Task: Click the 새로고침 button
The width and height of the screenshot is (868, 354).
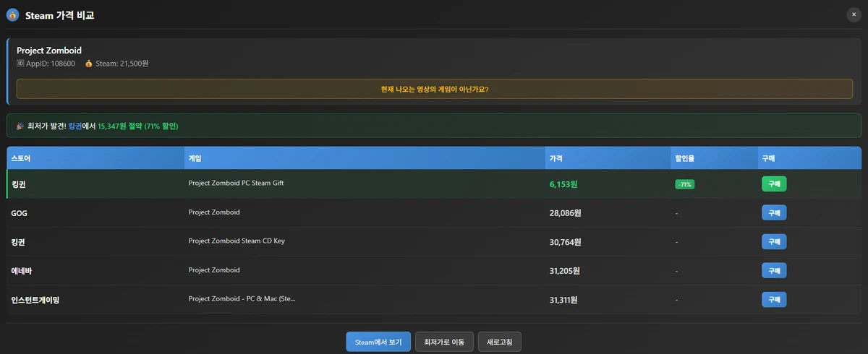Action: coord(500,341)
